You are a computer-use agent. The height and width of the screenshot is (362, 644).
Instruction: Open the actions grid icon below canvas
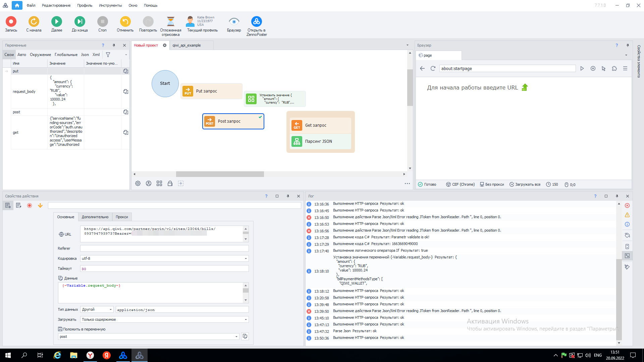[159, 183]
